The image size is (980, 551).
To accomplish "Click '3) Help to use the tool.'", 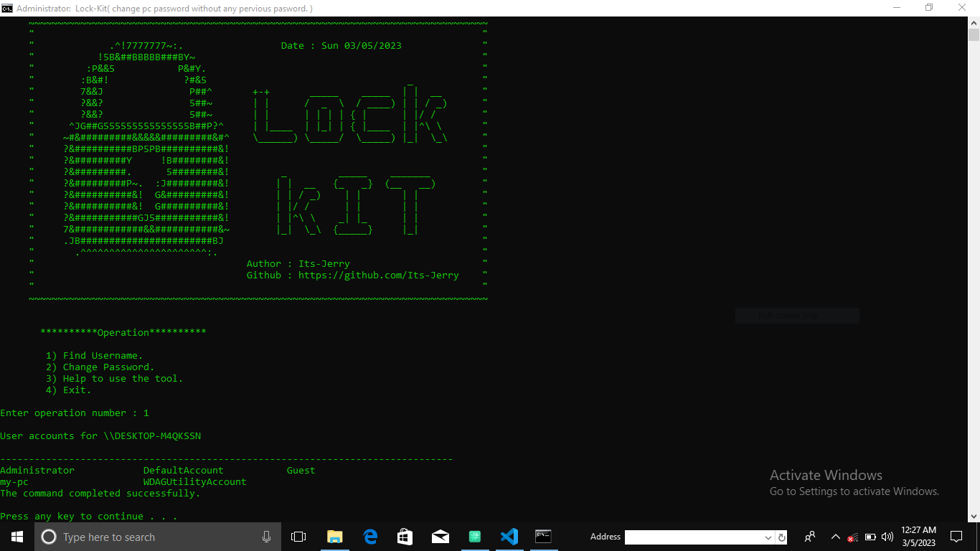I will tap(115, 378).
